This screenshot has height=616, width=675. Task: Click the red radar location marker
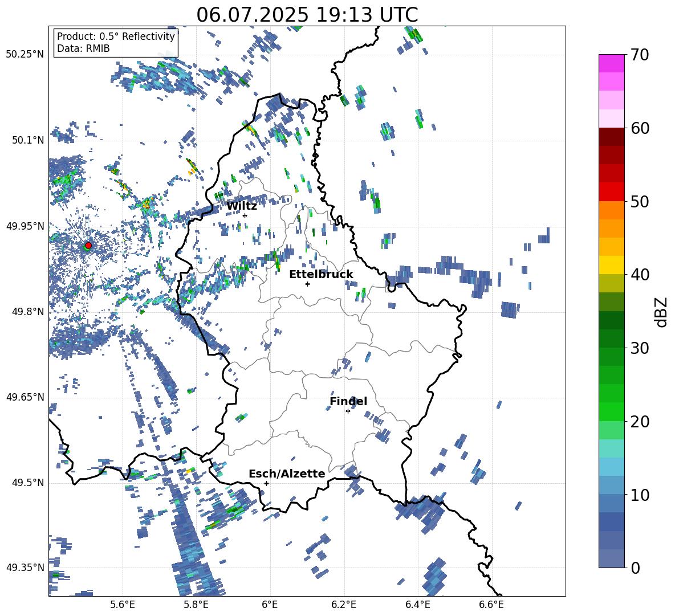88,245
